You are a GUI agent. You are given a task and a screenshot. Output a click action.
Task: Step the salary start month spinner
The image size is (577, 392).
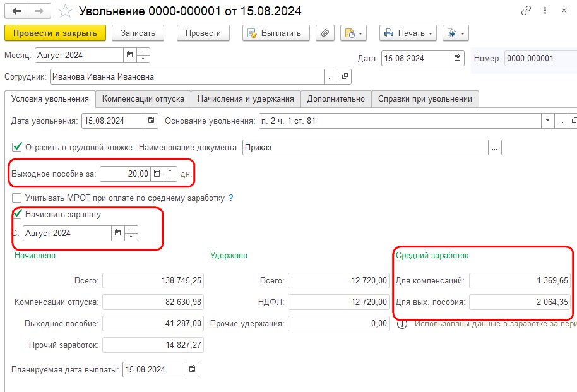click(131, 233)
